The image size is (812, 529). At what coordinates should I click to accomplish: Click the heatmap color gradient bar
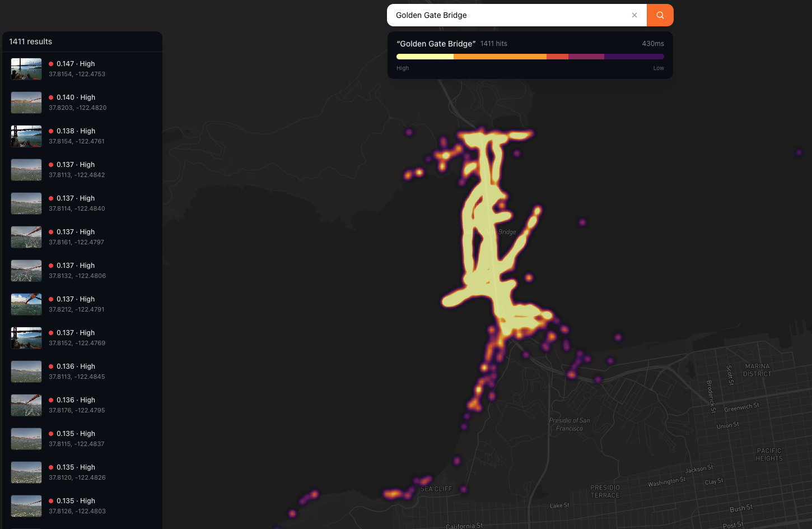(x=530, y=56)
